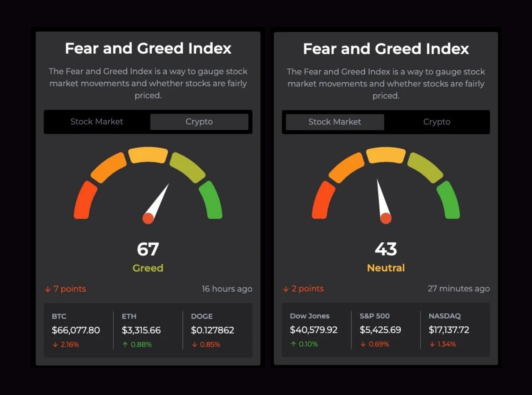
Task: Click the Greed label under 67
Action: pyautogui.click(x=148, y=268)
